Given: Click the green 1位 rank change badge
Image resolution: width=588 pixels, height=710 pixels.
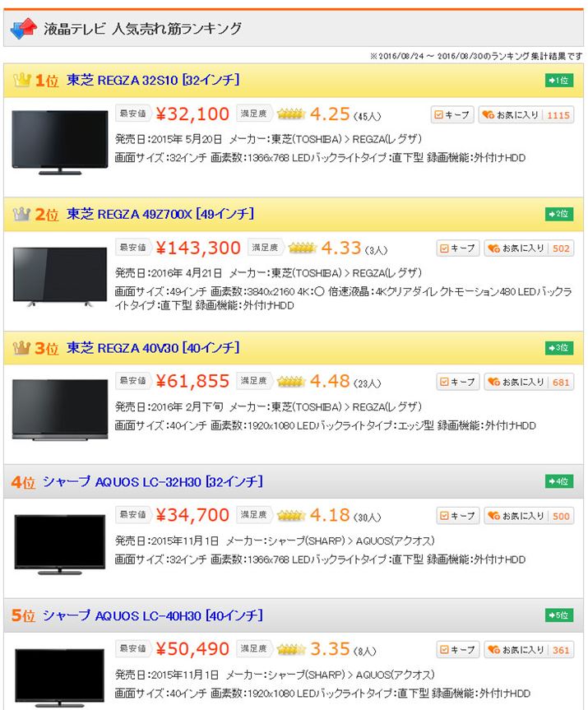Looking at the screenshot, I should click(559, 80).
